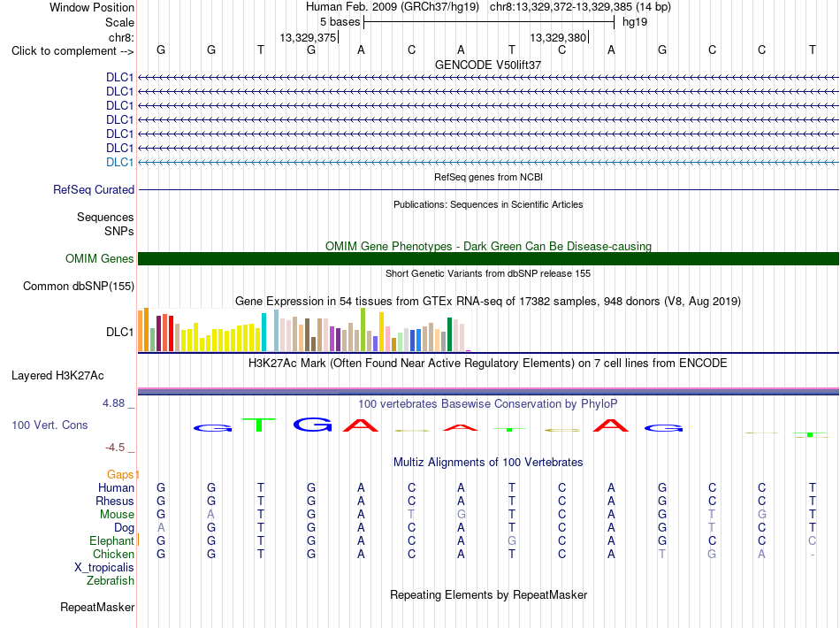Click the 'Human Feb. 2009 (GRCh37/hg19)' header text
Screen dimensions: 840x628
392,7
